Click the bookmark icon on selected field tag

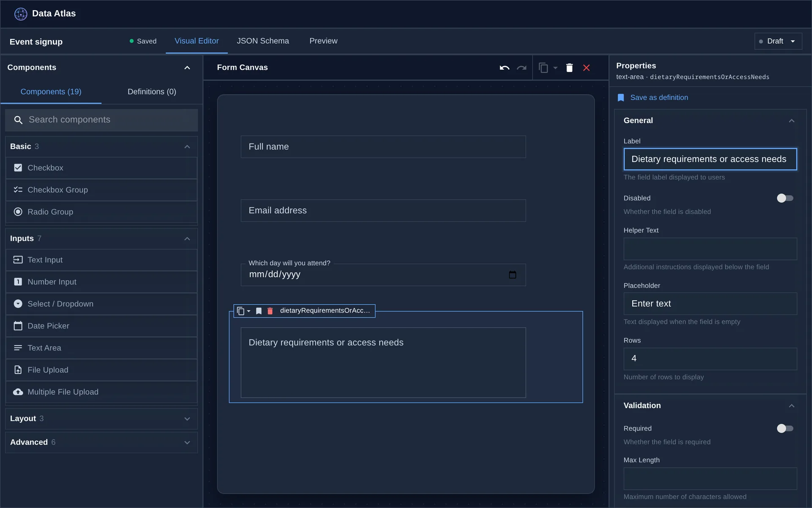pos(259,311)
